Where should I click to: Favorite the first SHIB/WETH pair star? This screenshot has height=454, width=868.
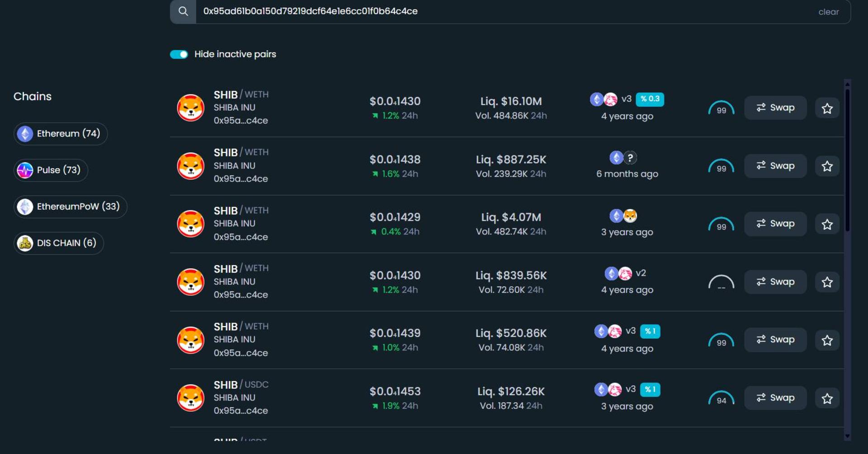pyautogui.click(x=827, y=108)
